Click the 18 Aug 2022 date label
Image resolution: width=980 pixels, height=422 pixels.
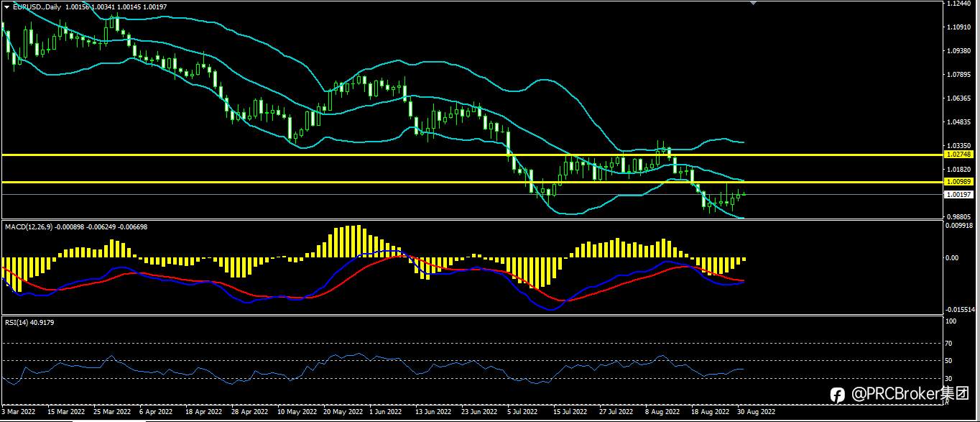709,412
